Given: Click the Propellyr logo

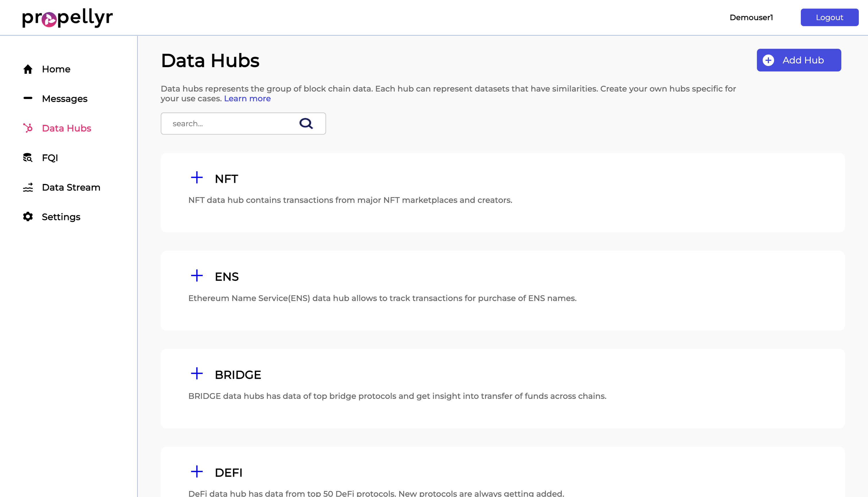Looking at the screenshot, I should 68,18.
